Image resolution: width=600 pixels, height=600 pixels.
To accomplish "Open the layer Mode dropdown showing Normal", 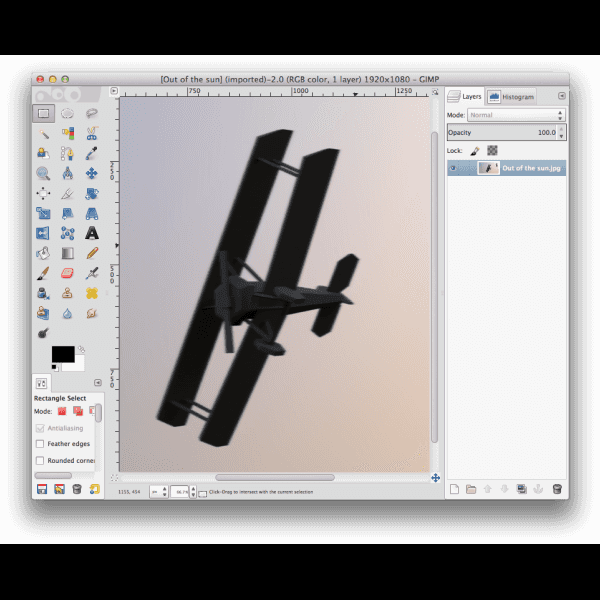I will click(516, 115).
